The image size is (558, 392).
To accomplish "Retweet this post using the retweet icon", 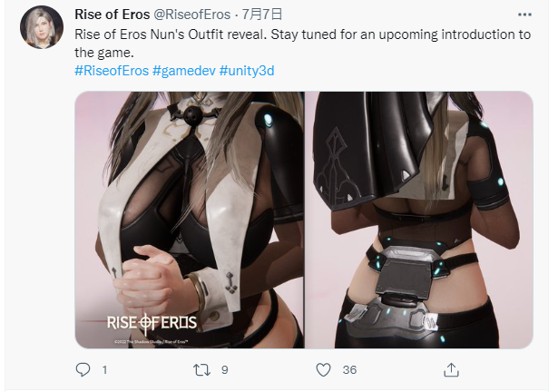I will click(x=201, y=370).
